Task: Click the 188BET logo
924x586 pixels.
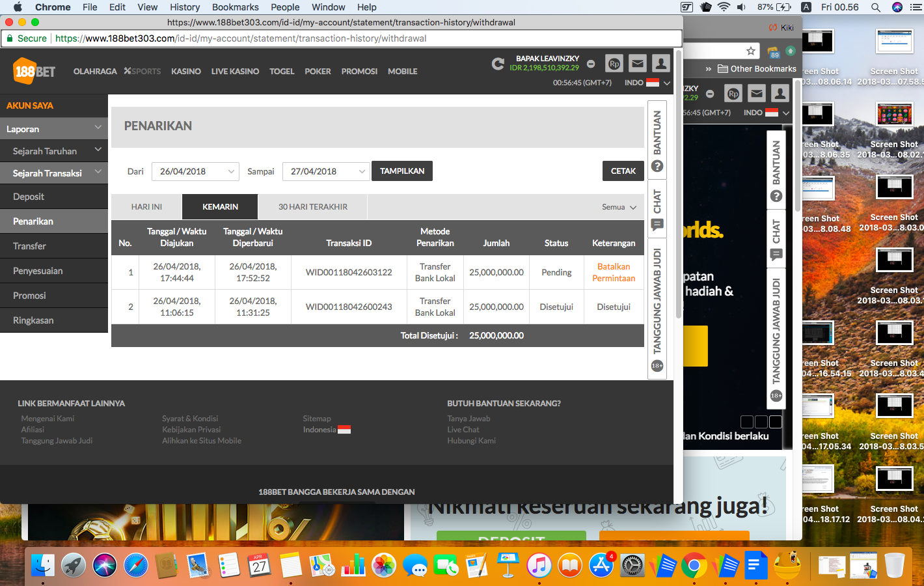Action: pos(34,71)
